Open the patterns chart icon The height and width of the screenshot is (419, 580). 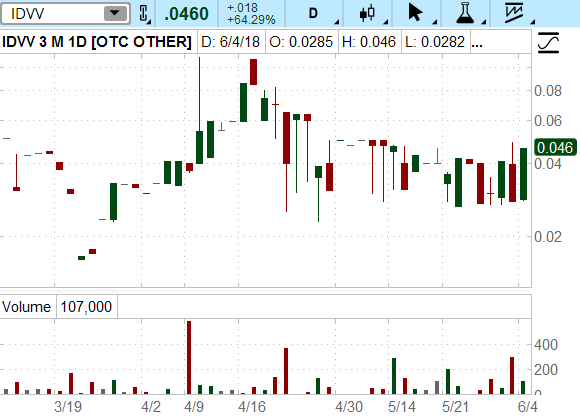coord(514,13)
